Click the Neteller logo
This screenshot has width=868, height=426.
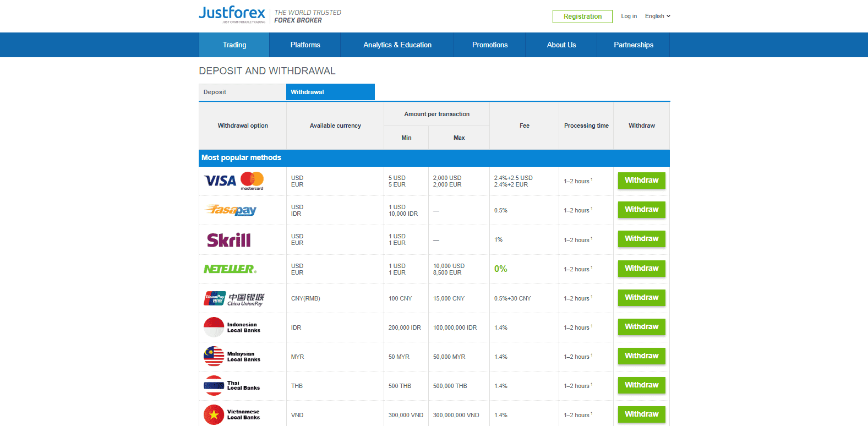(230, 269)
